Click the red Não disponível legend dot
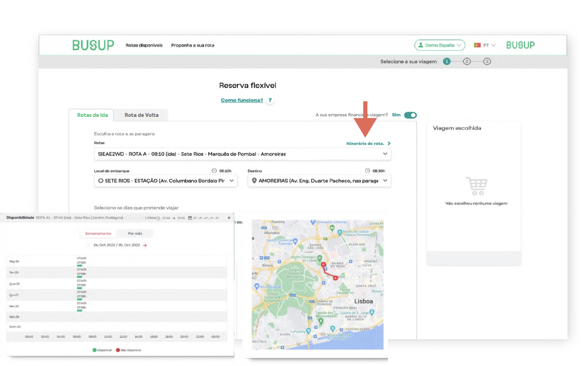This screenshot has width=588, height=366. click(x=118, y=350)
